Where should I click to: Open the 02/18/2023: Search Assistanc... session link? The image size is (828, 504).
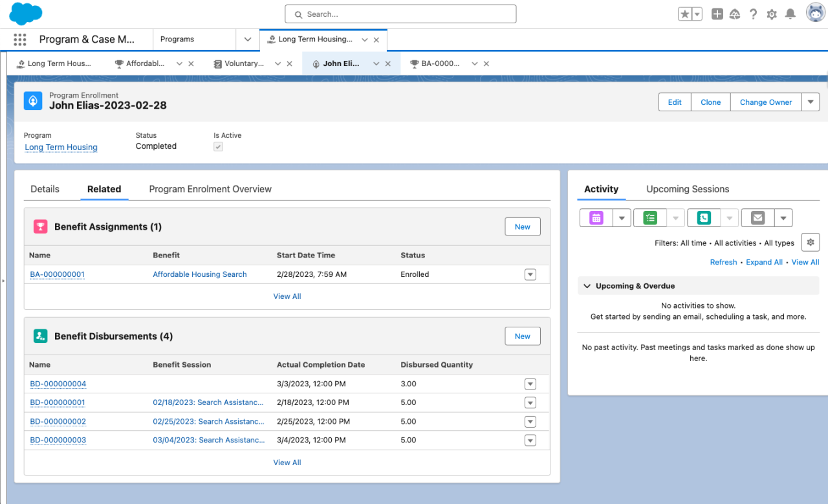pos(208,402)
